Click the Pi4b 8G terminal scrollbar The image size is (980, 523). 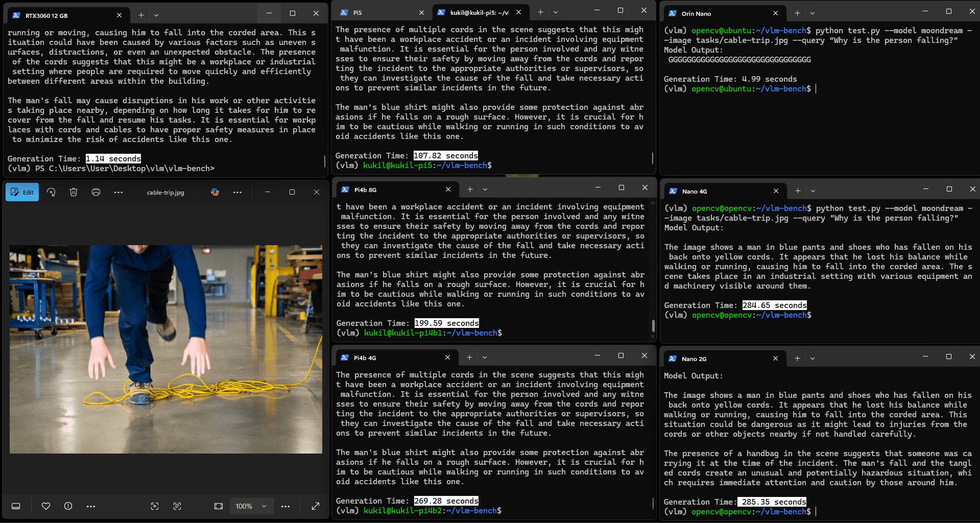(653, 325)
